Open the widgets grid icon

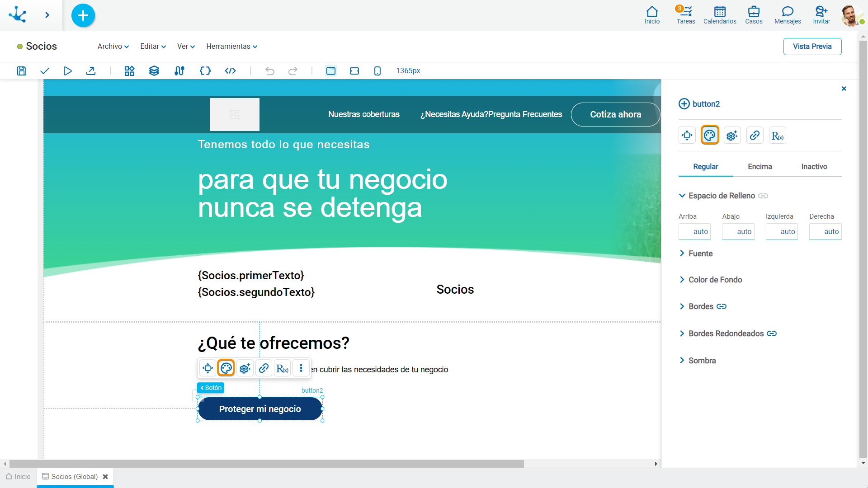pos(130,71)
